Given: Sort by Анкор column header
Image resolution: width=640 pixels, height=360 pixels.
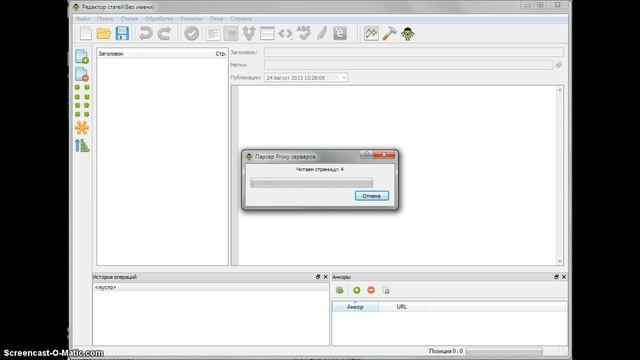Looking at the screenshot, I should tap(355, 307).
